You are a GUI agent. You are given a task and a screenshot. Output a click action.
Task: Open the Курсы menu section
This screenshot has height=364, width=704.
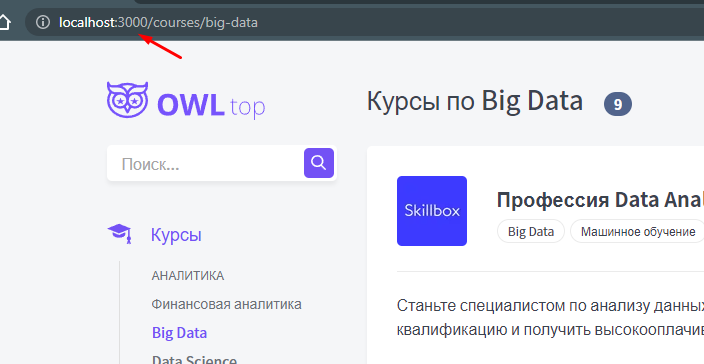[x=176, y=234]
